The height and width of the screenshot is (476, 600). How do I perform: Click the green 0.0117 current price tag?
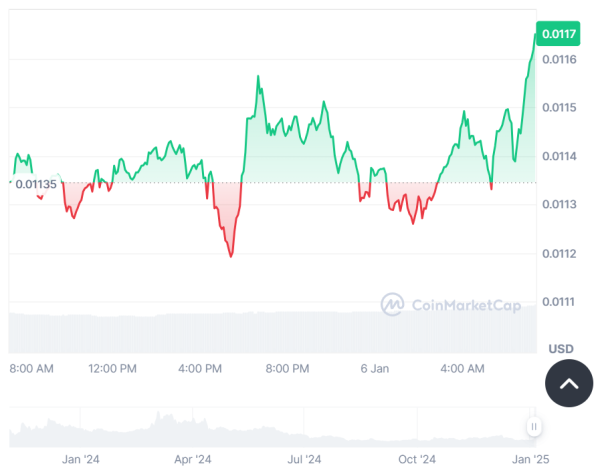(x=558, y=34)
